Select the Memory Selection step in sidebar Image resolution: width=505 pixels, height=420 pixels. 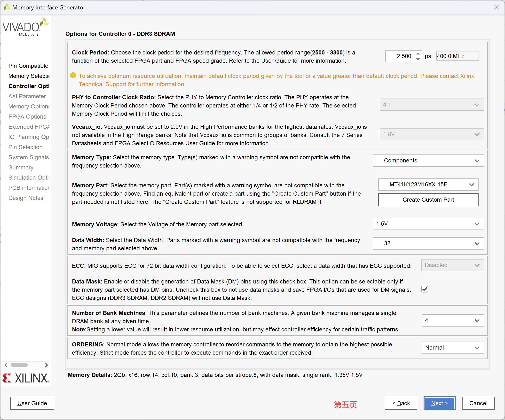29,76
